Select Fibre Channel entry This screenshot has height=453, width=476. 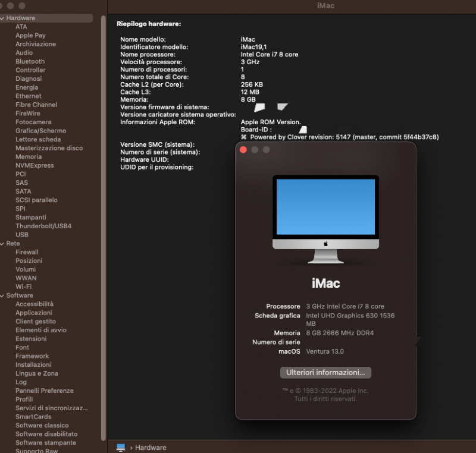tap(36, 105)
